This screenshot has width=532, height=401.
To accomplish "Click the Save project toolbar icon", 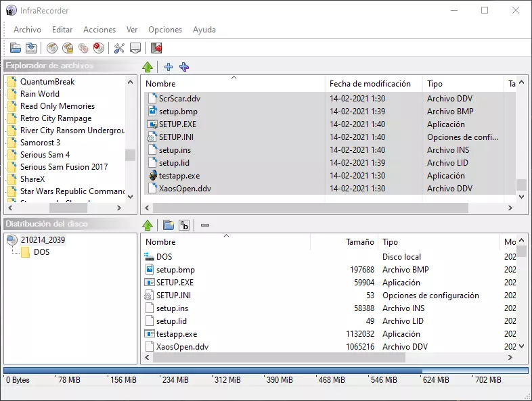I will [x=31, y=48].
